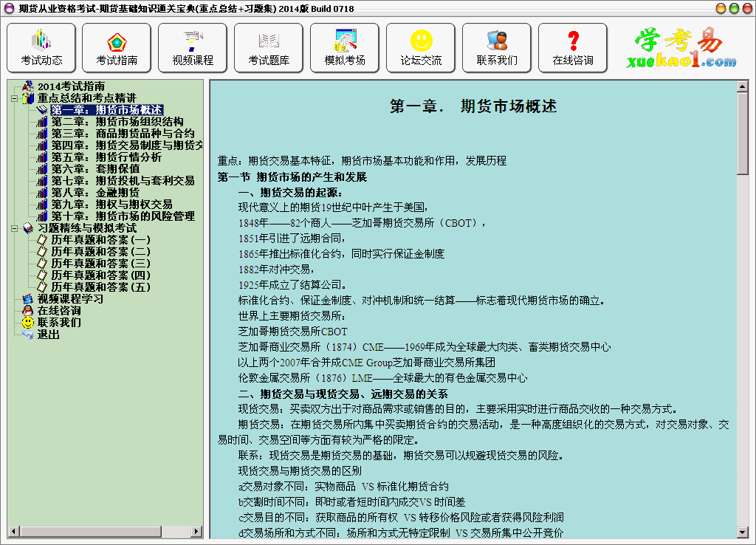
Task: Click the xuekao1.com logo
Action: [x=681, y=48]
